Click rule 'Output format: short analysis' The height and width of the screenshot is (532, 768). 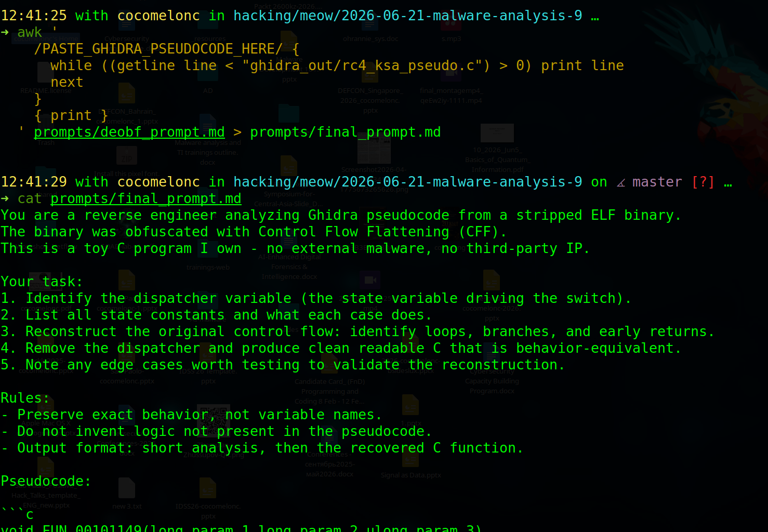coord(262,448)
